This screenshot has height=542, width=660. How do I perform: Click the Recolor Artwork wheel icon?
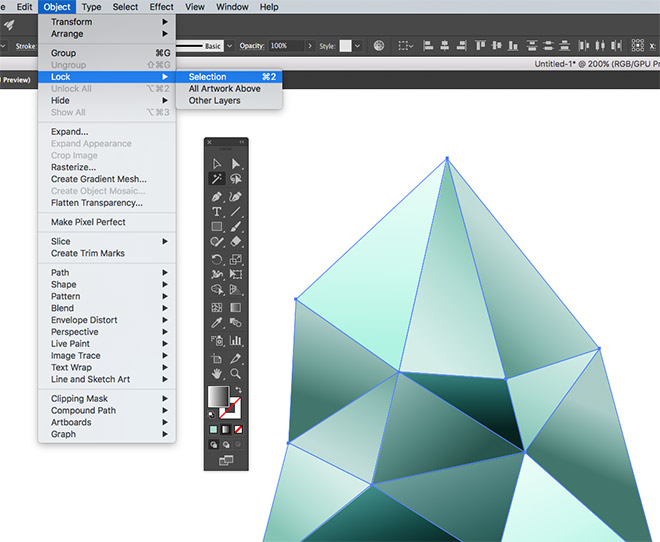[x=380, y=46]
